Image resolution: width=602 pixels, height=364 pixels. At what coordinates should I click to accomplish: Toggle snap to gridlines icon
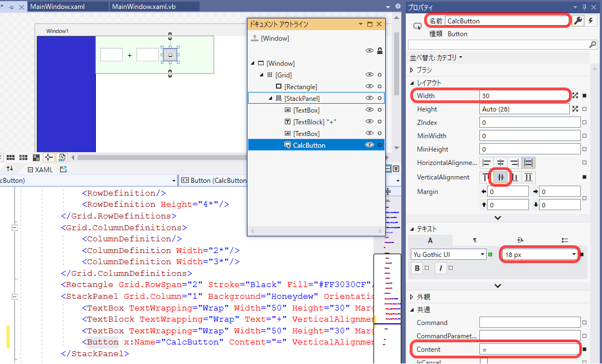click(23, 157)
